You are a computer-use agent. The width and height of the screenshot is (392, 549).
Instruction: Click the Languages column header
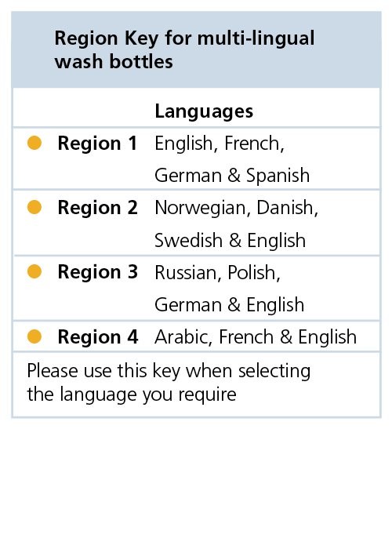[x=204, y=111]
